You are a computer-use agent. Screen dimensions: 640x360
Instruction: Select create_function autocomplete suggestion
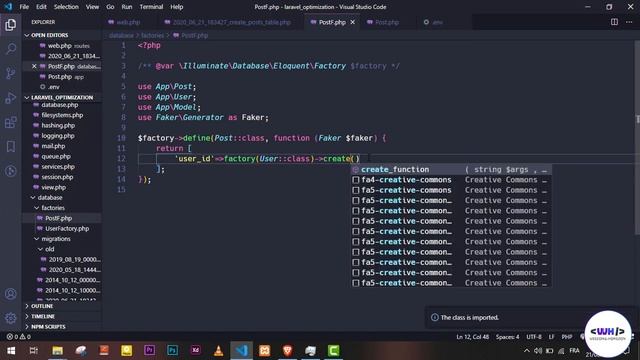coord(451,169)
